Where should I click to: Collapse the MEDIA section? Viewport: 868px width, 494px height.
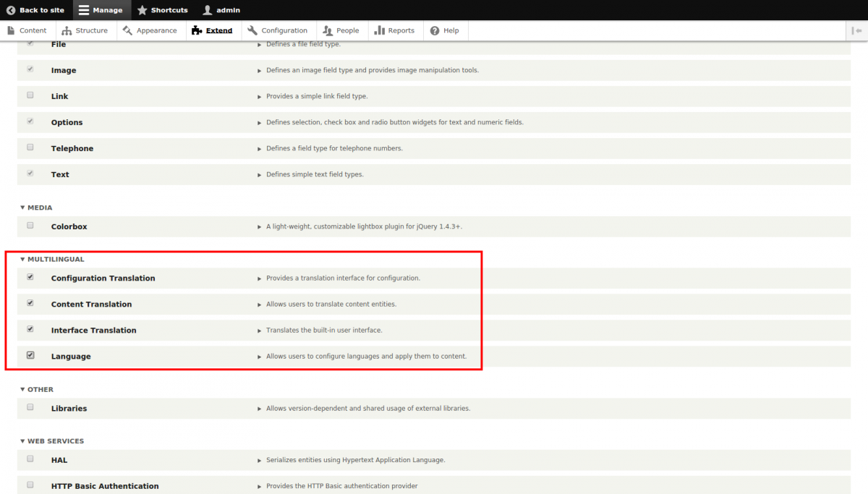click(x=36, y=208)
